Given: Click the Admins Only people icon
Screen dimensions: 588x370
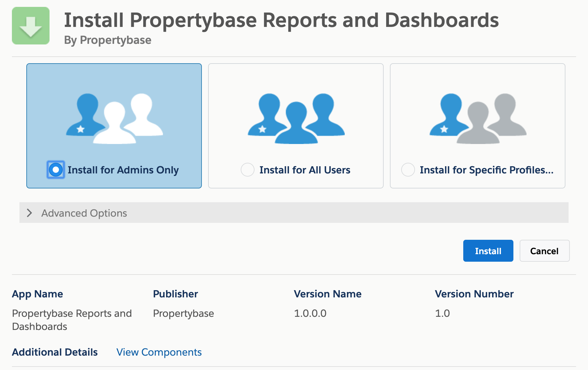Looking at the screenshot, I should tap(114, 118).
